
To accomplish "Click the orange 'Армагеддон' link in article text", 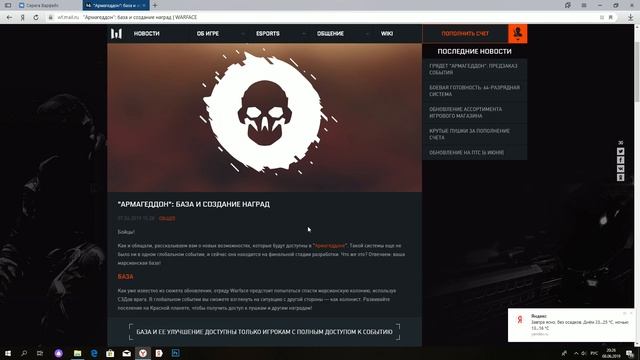I will pyautogui.click(x=330, y=245).
